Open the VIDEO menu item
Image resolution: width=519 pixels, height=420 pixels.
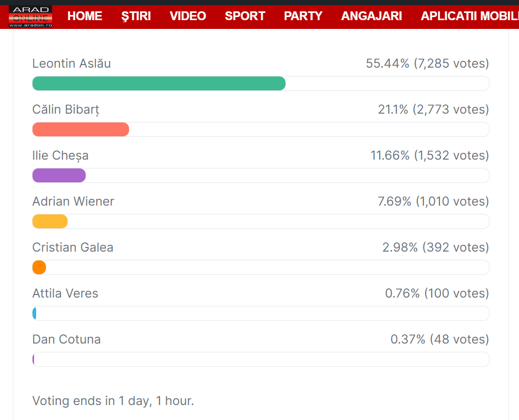(188, 16)
